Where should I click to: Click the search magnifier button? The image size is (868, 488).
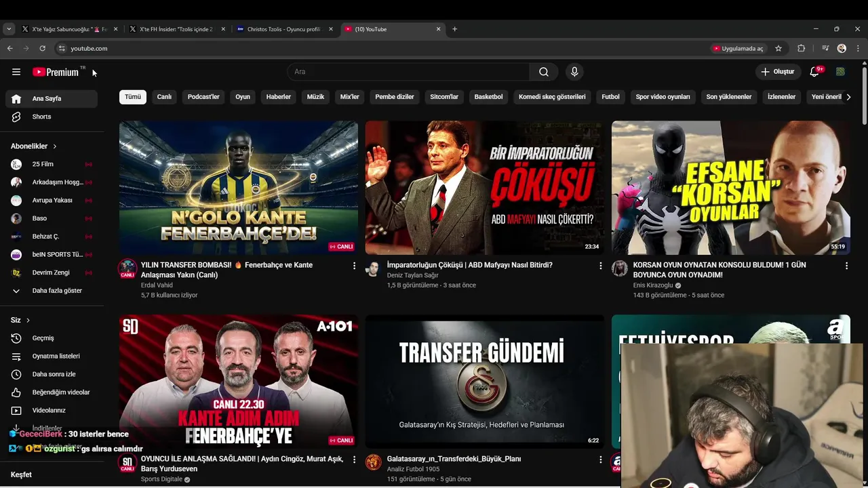click(x=544, y=72)
